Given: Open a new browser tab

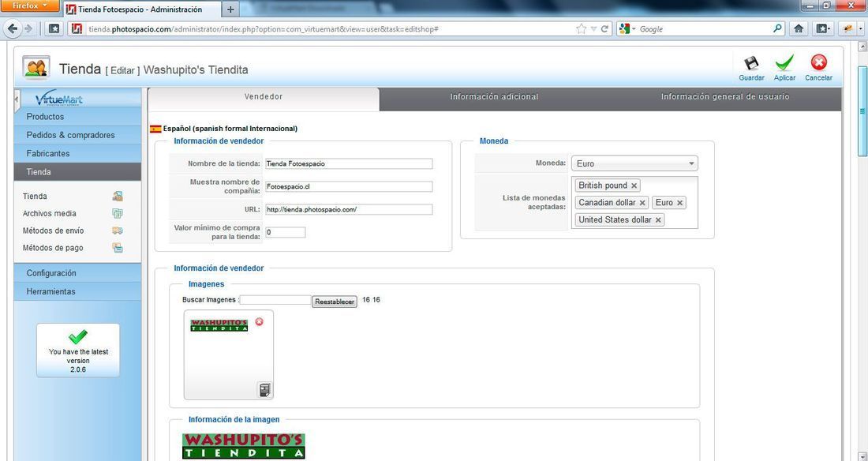Looking at the screenshot, I should [x=230, y=9].
